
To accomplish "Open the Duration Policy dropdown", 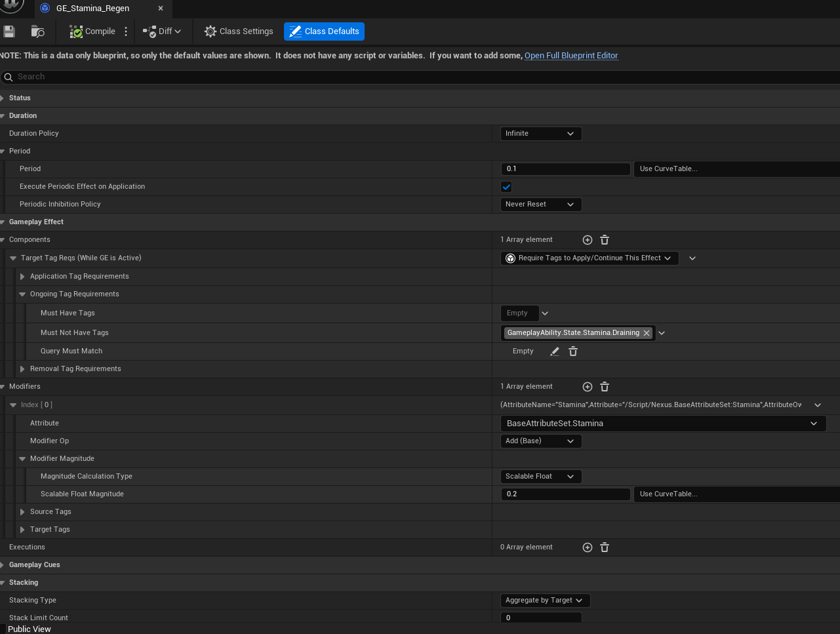I will 541,133.
